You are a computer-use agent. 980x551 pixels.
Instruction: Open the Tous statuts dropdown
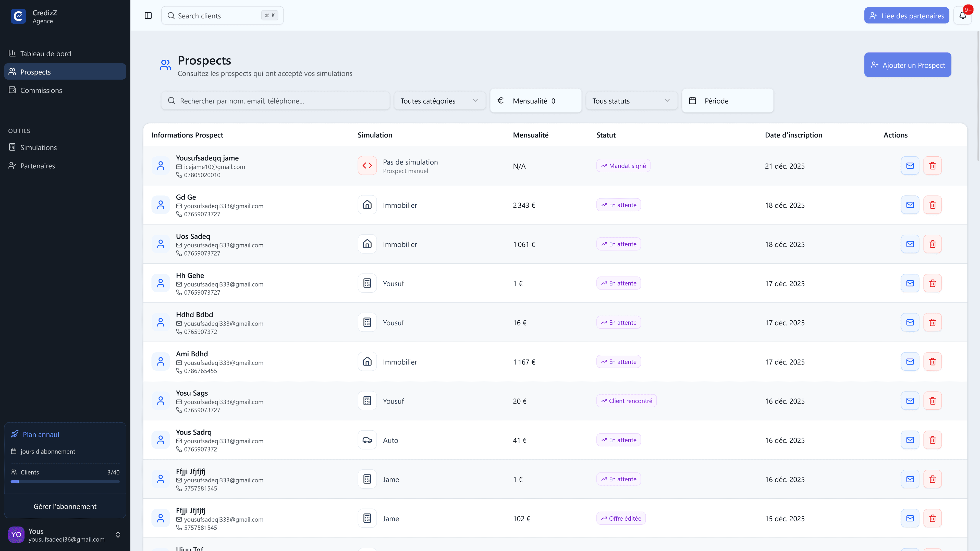[632, 101]
